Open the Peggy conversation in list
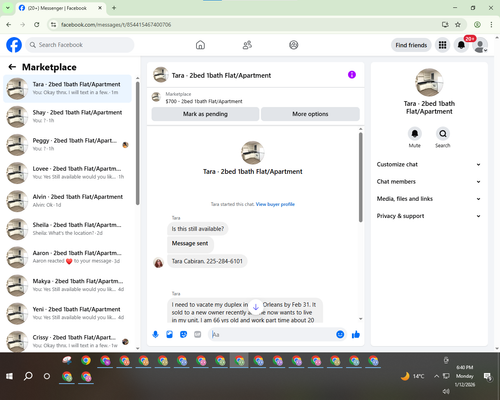This screenshot has width=500, height=400. pyautogui.click(x=68, y=145)
